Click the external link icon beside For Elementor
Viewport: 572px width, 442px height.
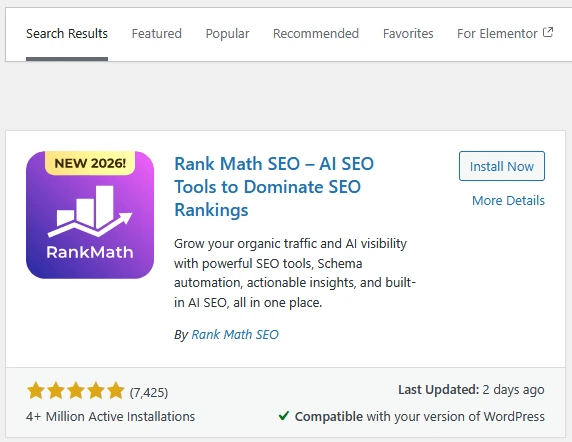tap(548, 32)
